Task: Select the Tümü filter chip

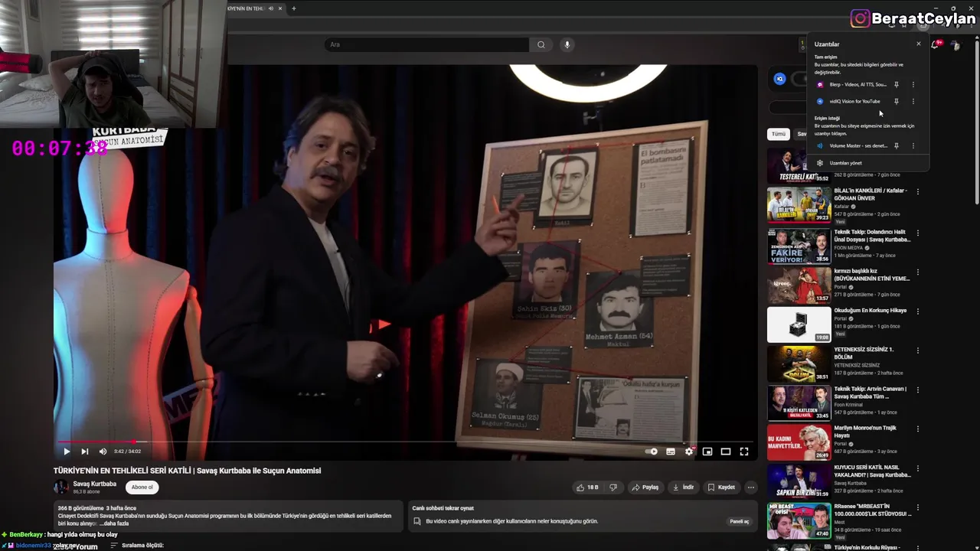Action: pyautogui.click(x=778, y=134)
